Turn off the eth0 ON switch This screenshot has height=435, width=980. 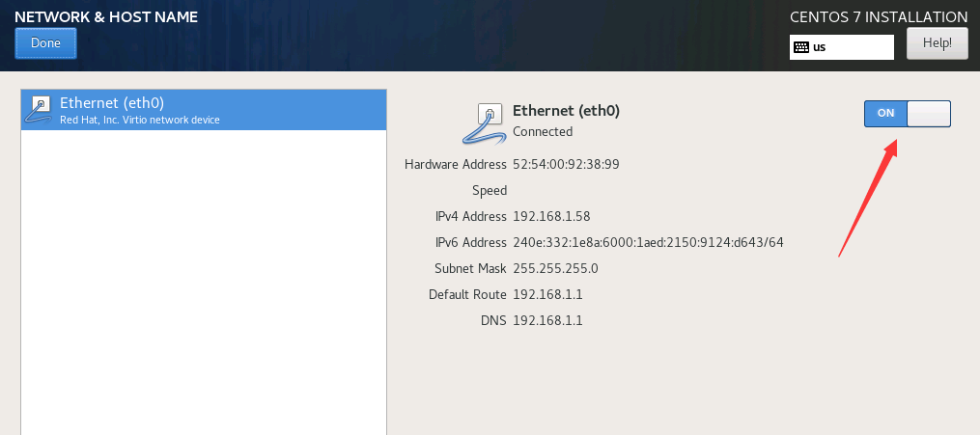[907, 114]
